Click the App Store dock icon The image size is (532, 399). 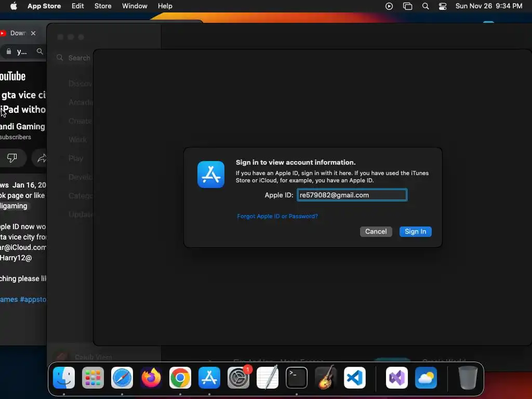[x=209, y=378]
